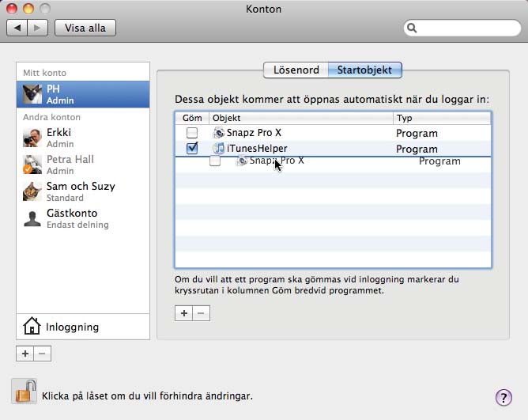Select the Petra Hall account
The image size is (528, 420).
[x=83, y=165]
